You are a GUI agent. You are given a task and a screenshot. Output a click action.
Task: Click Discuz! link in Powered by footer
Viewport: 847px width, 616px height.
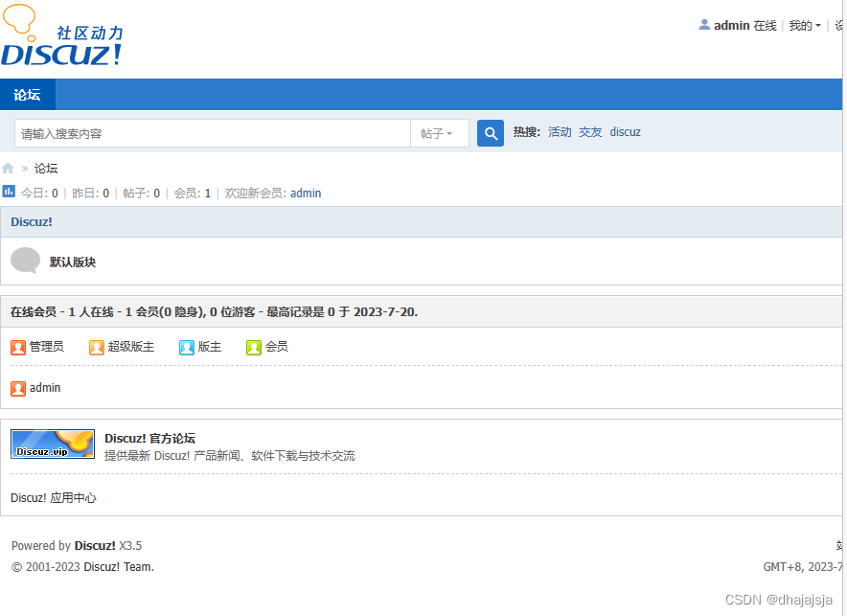(95, 546)
